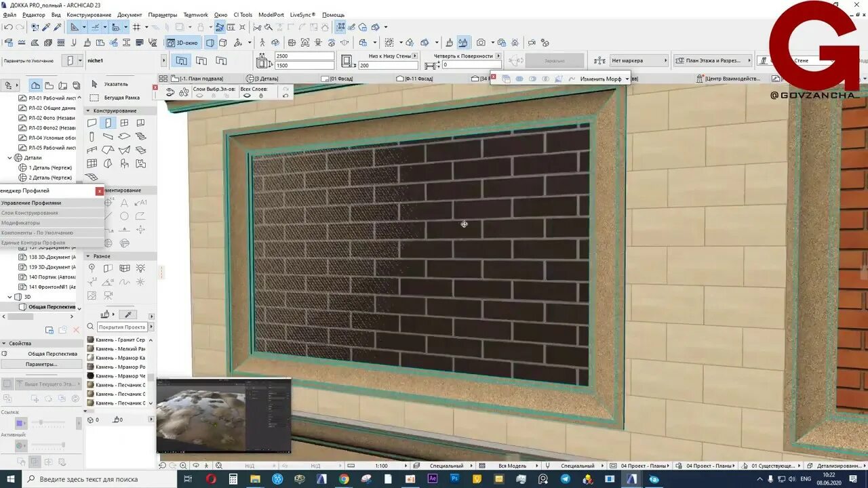Click the Project Map icon in the Navigator
The image size is (868, 488).
tap(35, 85)
